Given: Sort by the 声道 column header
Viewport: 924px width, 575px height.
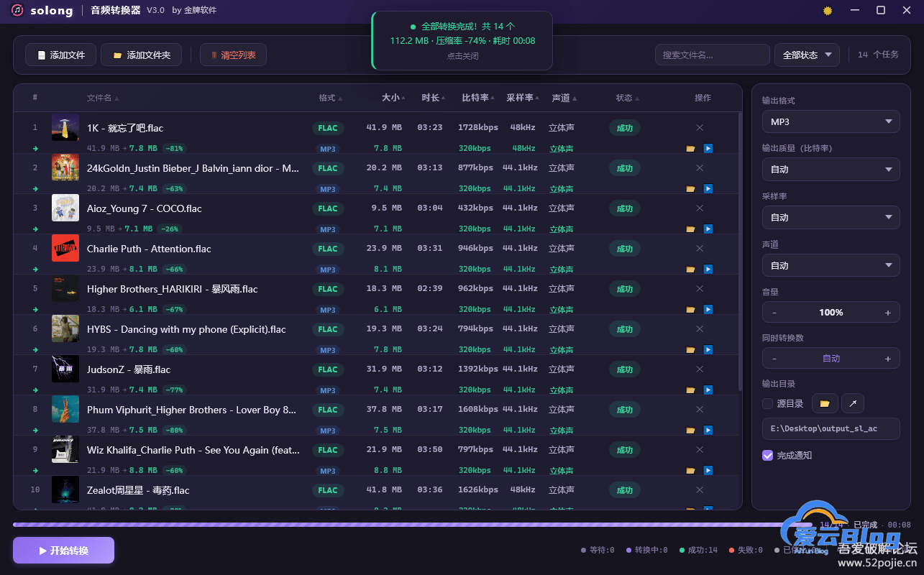Looking at the screenshot, I should [x=564, y=98].
